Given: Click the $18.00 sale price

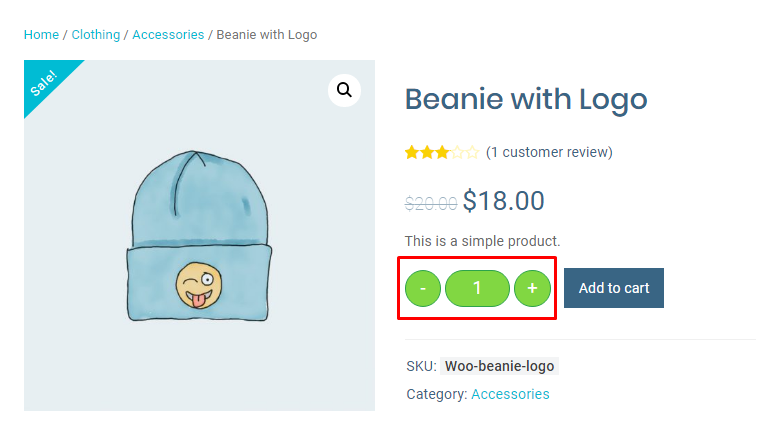Looking at the screenshot, I should tap(503, 201).
